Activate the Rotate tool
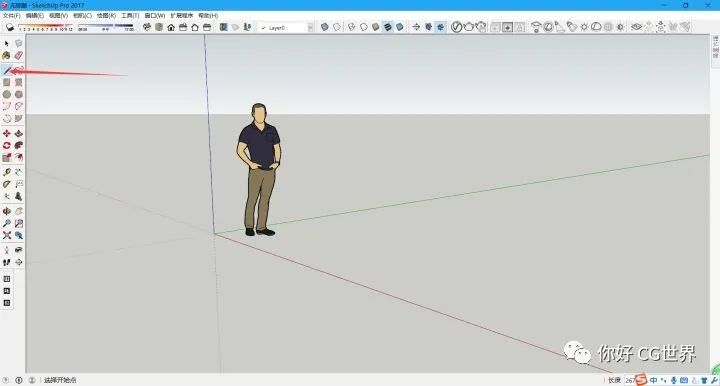The height and width of the screenshot is (386, 720). tap(6, 145)
